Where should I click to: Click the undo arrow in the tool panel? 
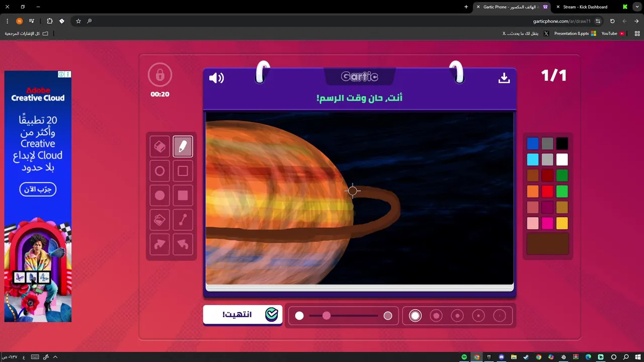tap(183, 244)
